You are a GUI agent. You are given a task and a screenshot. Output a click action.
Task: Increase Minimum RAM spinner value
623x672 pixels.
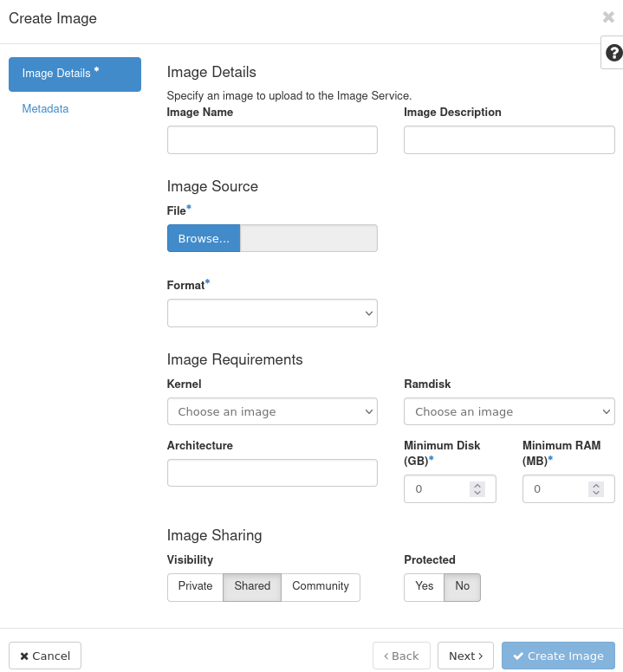595,485
